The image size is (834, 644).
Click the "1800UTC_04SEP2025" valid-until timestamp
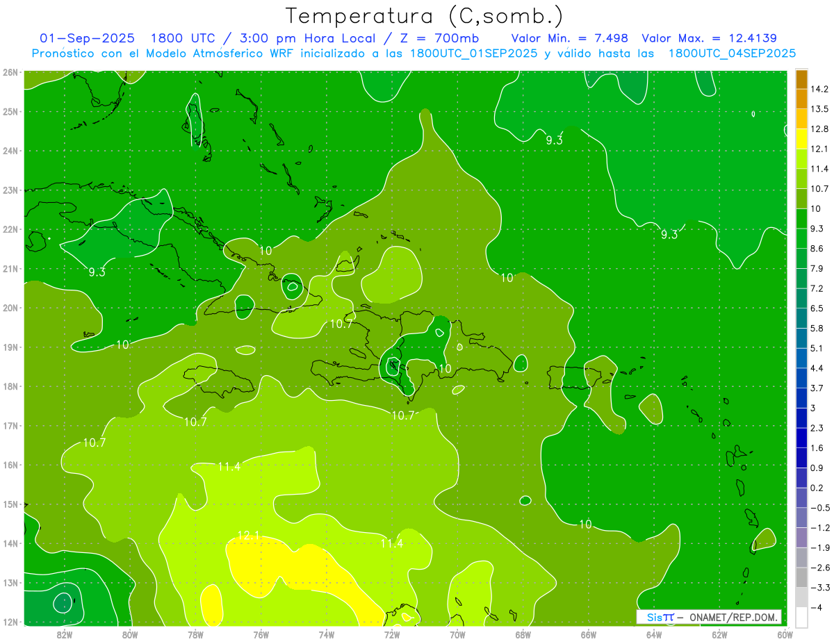(732, 53)
